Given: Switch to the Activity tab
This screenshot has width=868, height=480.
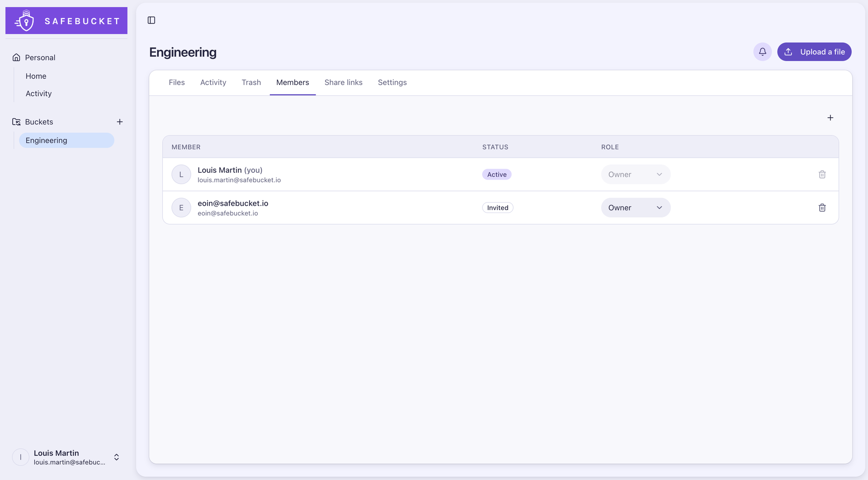Looking at the screenshot, I should click(213, 82).
